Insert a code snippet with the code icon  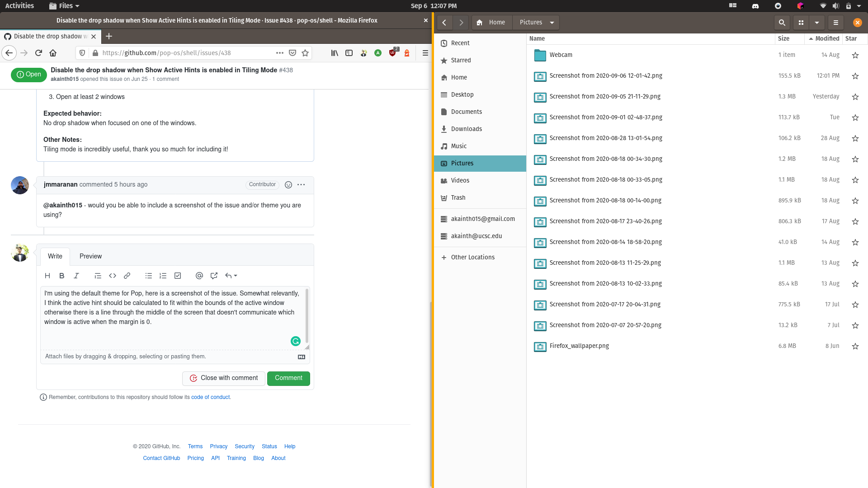(113, 276)
